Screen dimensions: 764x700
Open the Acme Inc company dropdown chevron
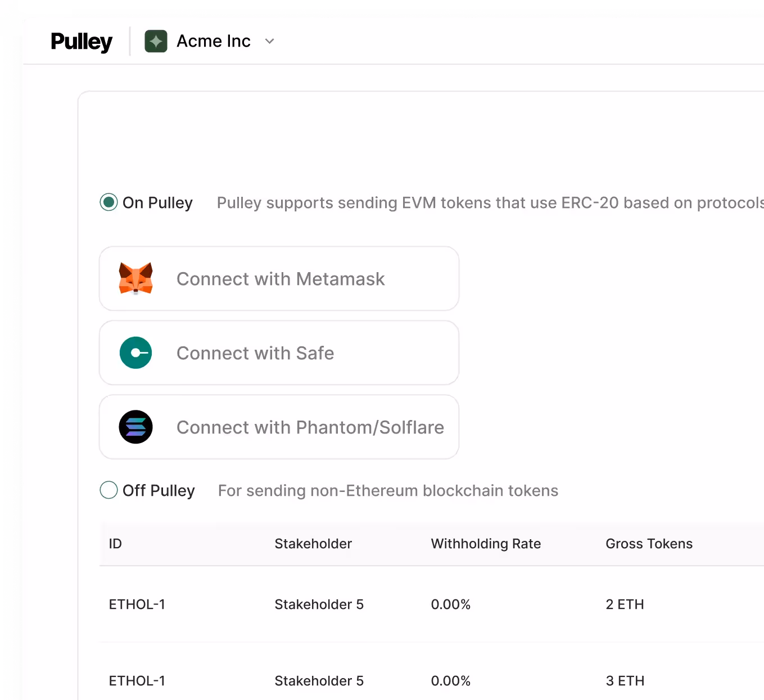[270, 41]
